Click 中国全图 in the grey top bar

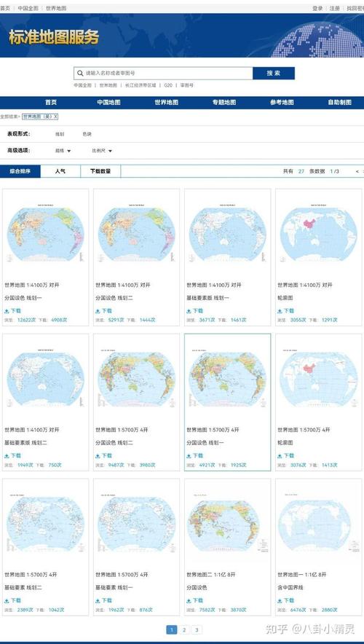tap(28, 8)
